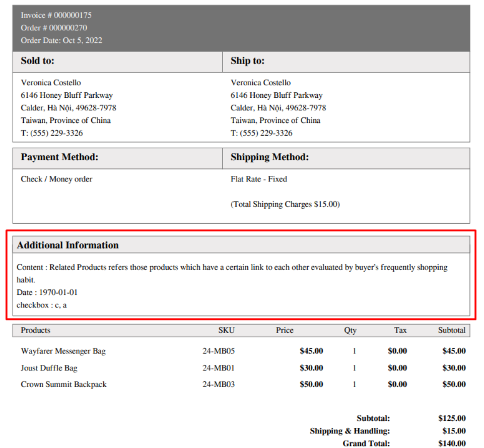Select the 'Check / Money order' text
This screenshot has width=484, height=448.
pos(56,179)
